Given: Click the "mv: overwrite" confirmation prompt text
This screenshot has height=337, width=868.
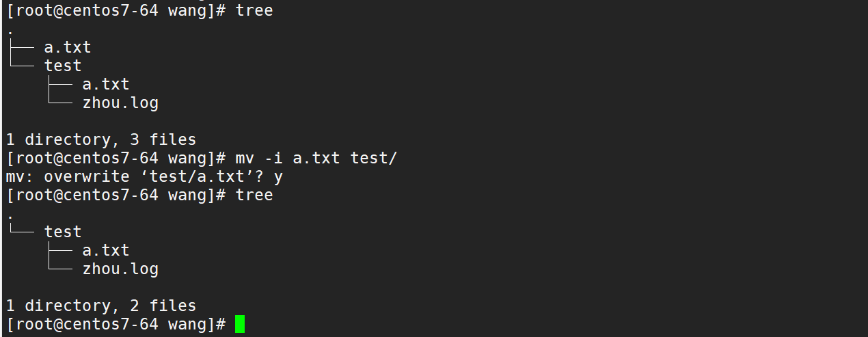Looking at the screenshot, I should point(67,177).
